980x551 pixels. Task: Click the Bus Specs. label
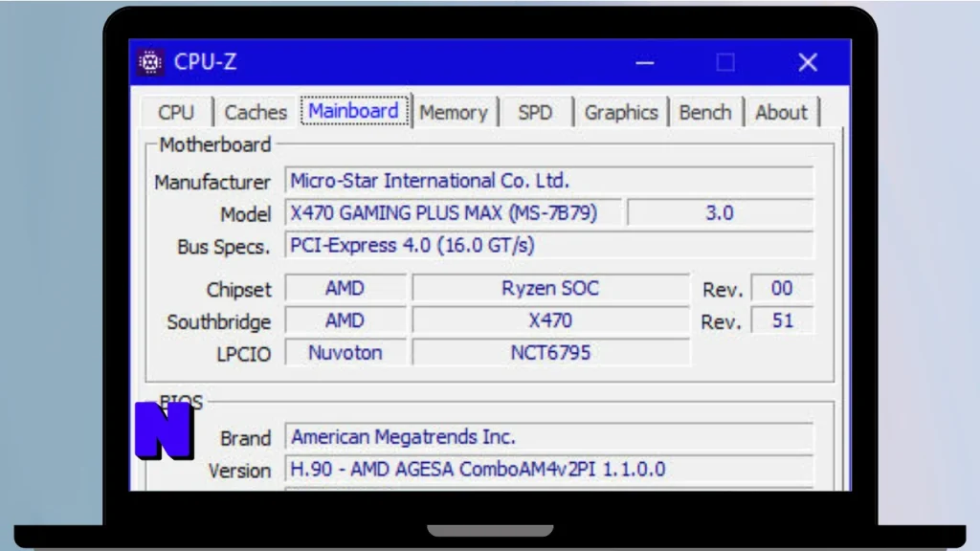click(x=224, y=248)
